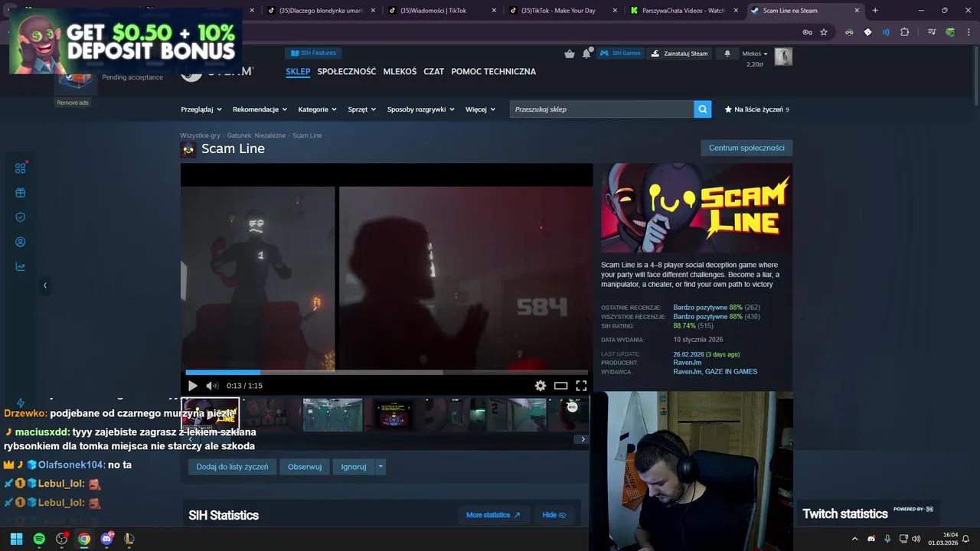Click the Steam profile avatar
980x551 pixels.
tap(783, 57)
